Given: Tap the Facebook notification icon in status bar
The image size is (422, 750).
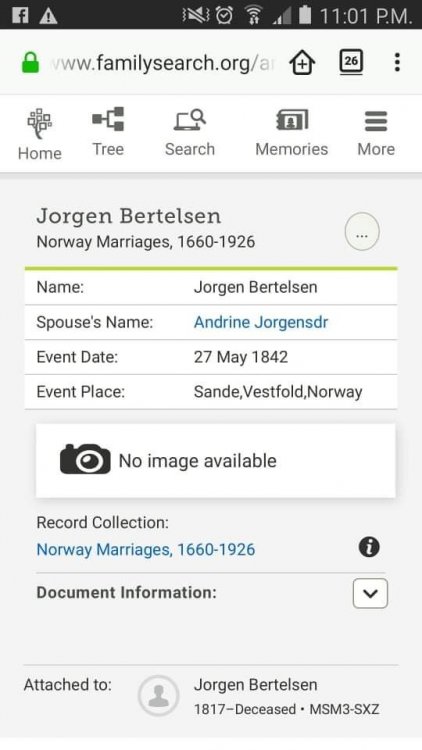Looking at the screenshot, I should [20, 16].
